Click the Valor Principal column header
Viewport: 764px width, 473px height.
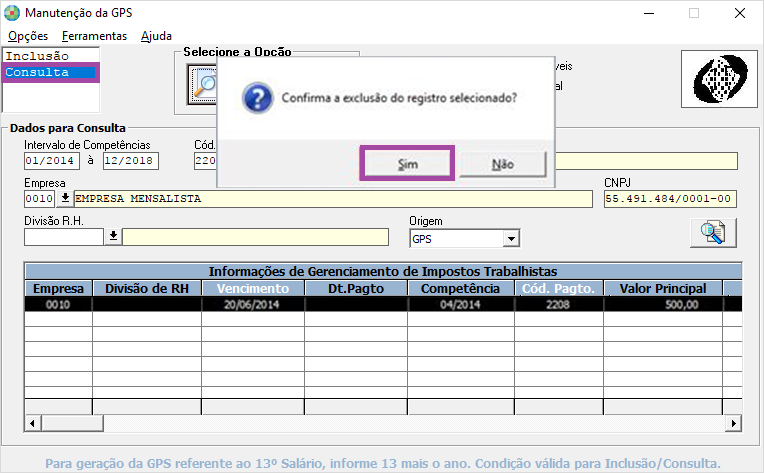pyautogui.click(x=663, y=288)
